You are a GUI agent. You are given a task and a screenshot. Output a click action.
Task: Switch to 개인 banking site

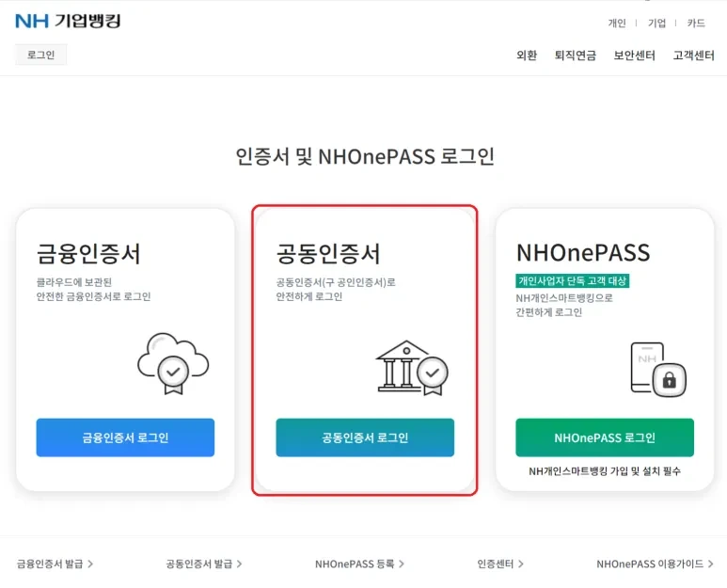click(617, 24)
